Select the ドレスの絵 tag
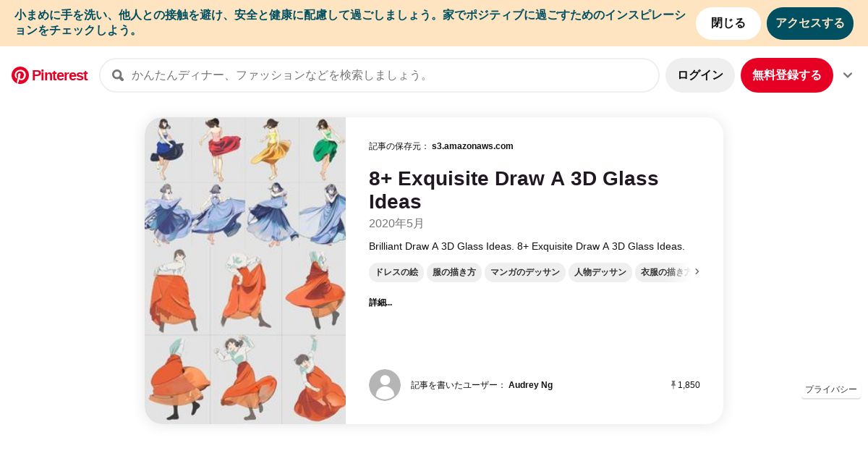 (x=396, y=272)
